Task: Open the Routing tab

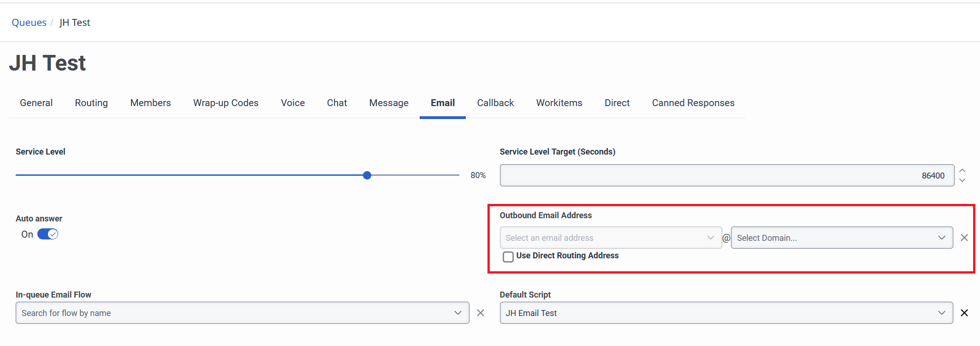Action: pos(91,103)
